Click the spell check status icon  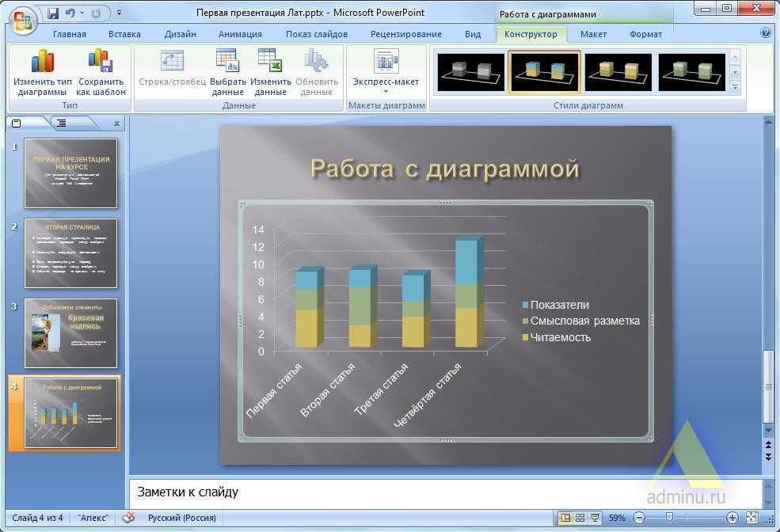(129, 518)
